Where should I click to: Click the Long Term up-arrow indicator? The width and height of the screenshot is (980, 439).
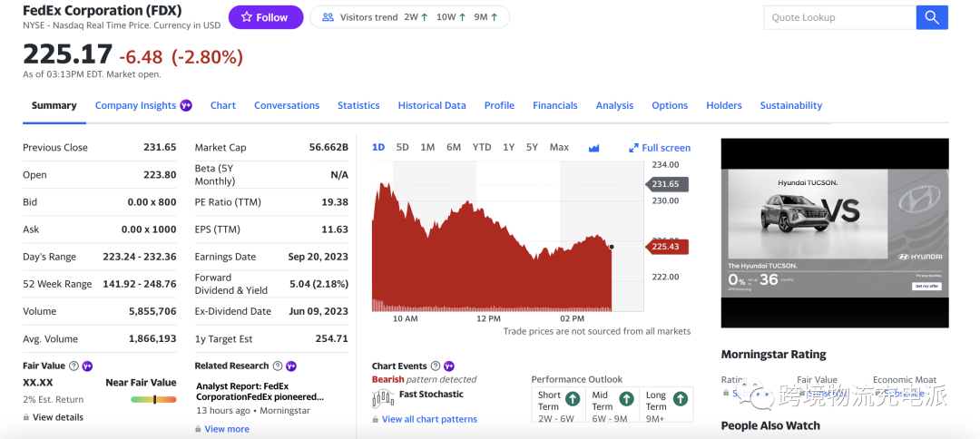680,398
